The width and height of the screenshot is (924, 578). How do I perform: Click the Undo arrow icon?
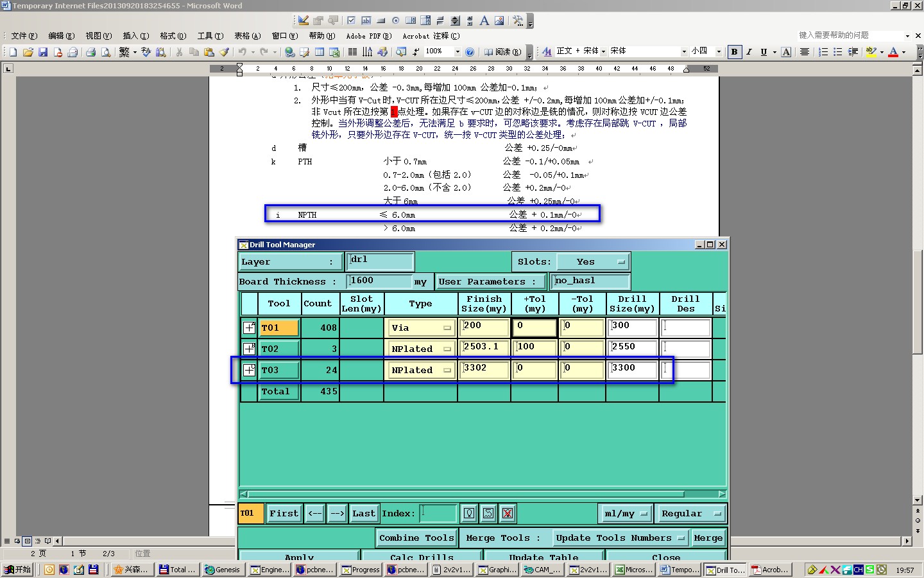(243, 52)
